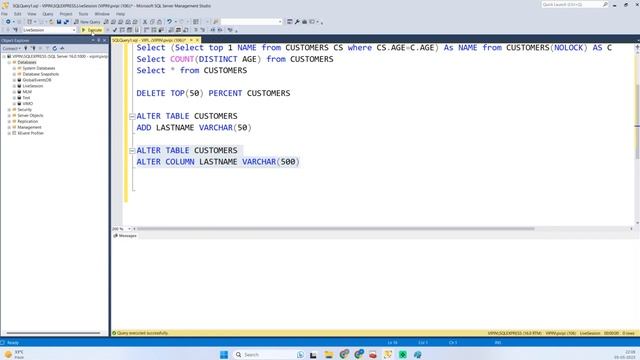Click the Connect Object Explorer plug icon
640x360 pixels.
click(x=26, y=48)
